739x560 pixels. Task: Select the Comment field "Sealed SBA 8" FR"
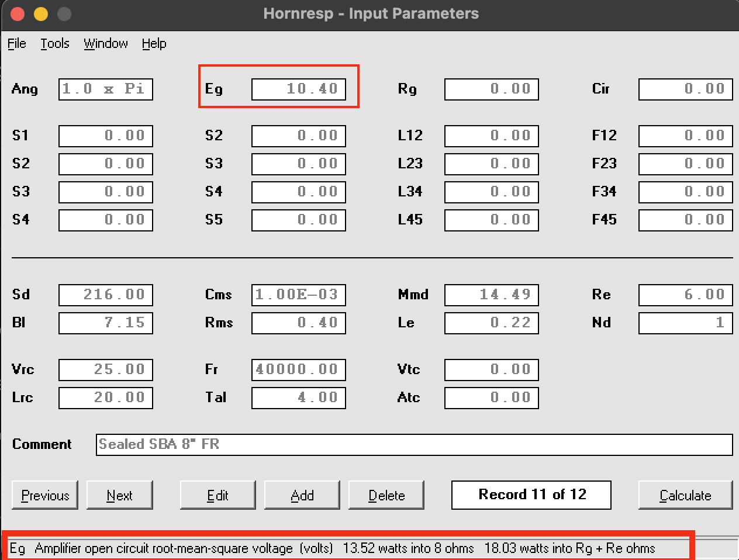(415, 445)
